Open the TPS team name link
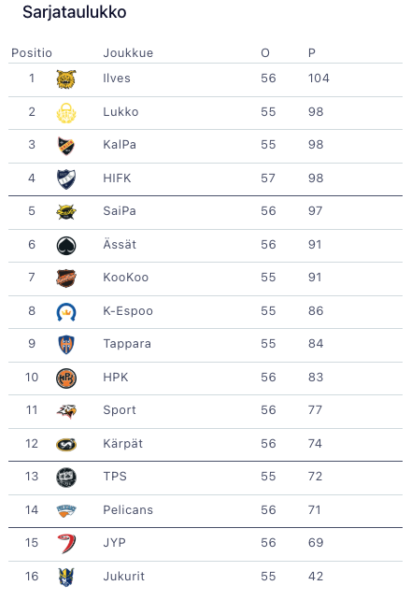This screenshot has height=600, width=411. (115, 476)
